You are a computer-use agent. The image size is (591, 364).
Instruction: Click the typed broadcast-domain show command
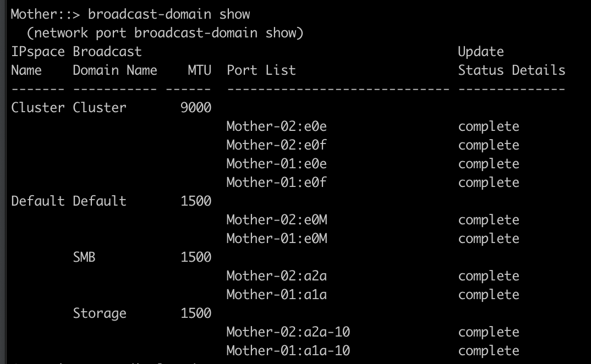(x=169, y=14)
